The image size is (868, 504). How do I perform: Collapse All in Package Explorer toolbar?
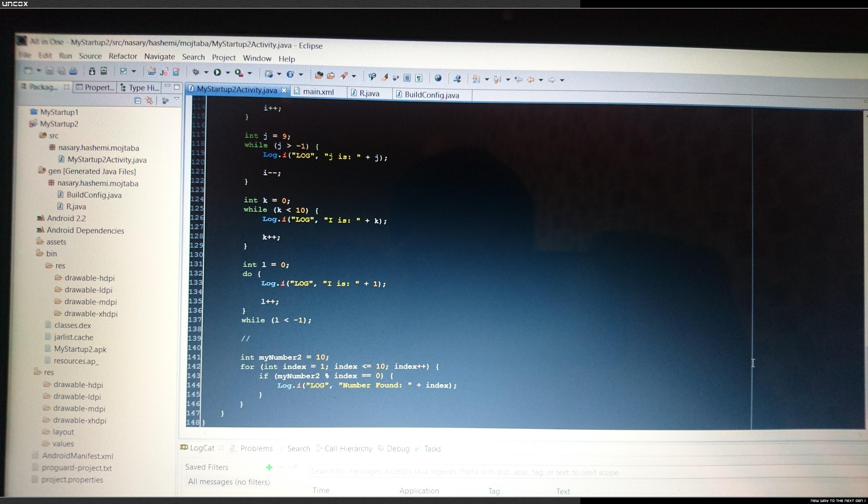point(138,101)
